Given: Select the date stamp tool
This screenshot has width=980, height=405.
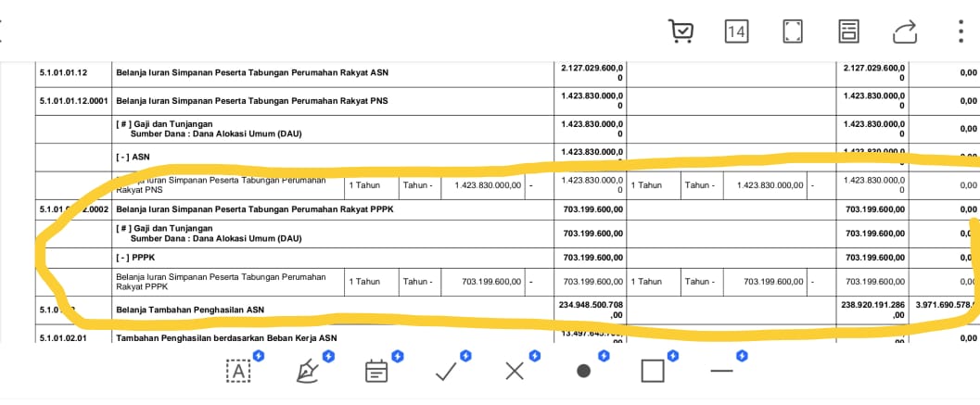Looking at the screenshot, I should (x=376, y=372).
